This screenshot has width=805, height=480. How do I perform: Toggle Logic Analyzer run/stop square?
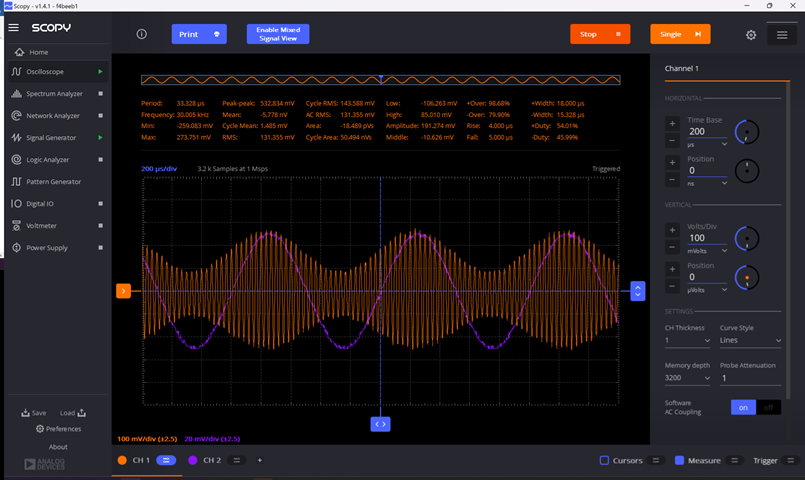(101, 160)
